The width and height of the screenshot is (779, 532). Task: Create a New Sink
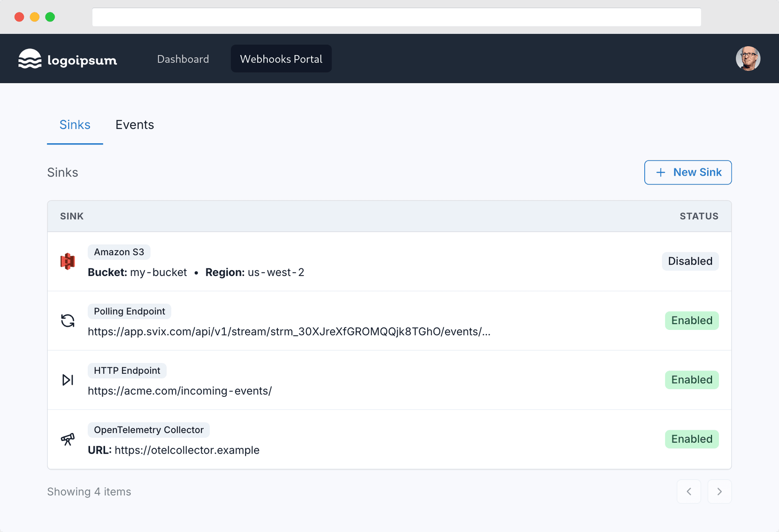point(688,172)
